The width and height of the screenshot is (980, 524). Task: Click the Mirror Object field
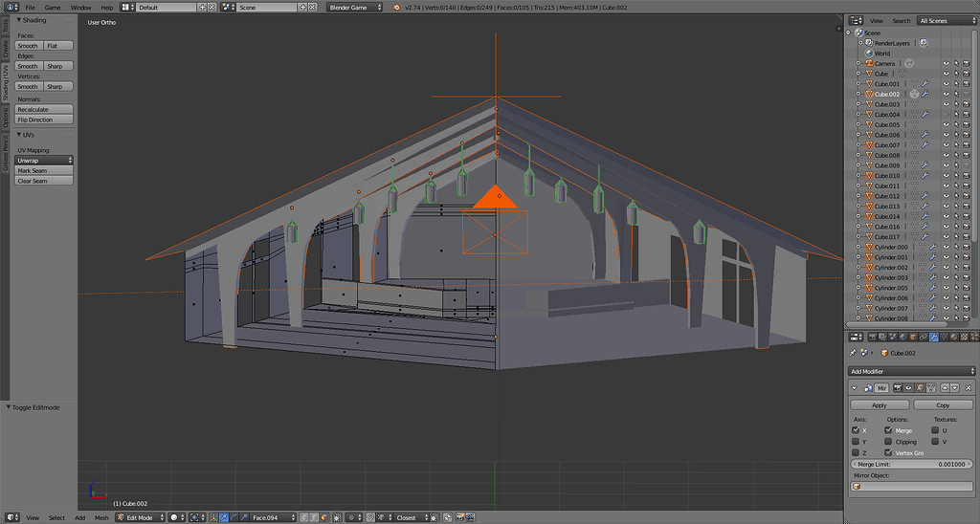[912, 487]
